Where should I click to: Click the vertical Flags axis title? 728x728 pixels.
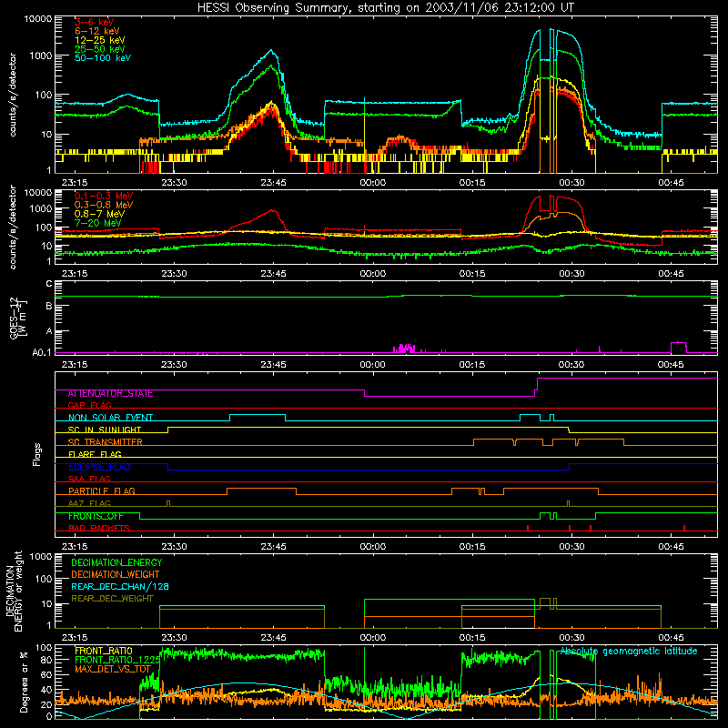(37, 454)
